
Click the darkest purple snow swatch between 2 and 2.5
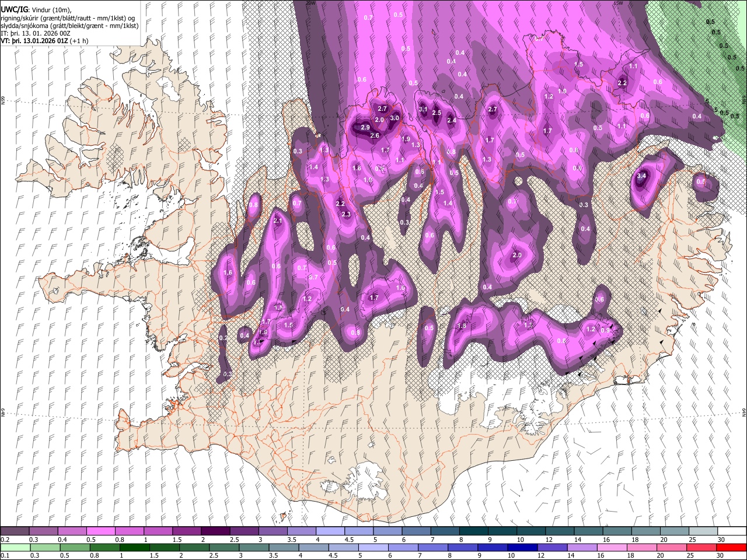(215, 531)
